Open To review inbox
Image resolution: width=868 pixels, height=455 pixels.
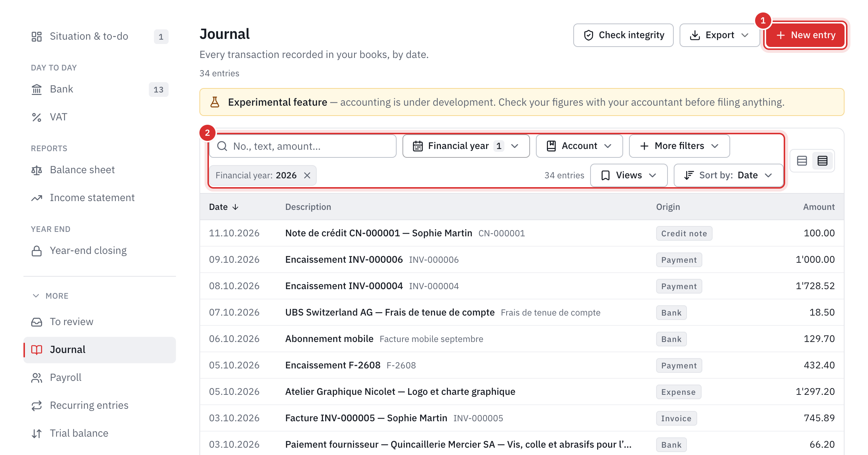pos(99,322)
